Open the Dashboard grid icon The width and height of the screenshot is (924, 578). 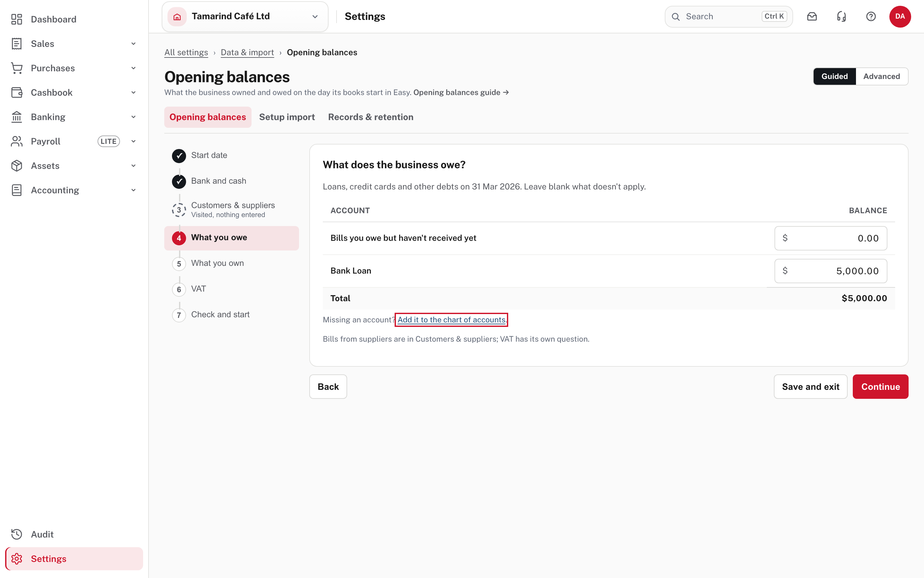[16, 19]
